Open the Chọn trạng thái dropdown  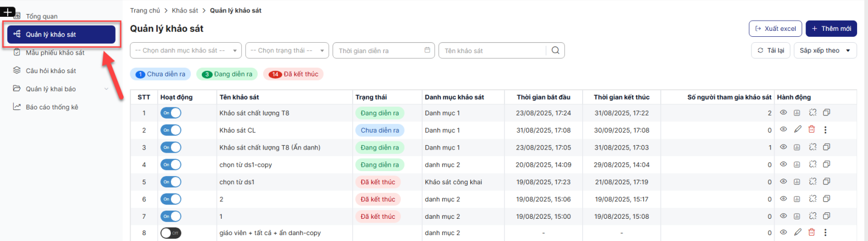(286, 50)
